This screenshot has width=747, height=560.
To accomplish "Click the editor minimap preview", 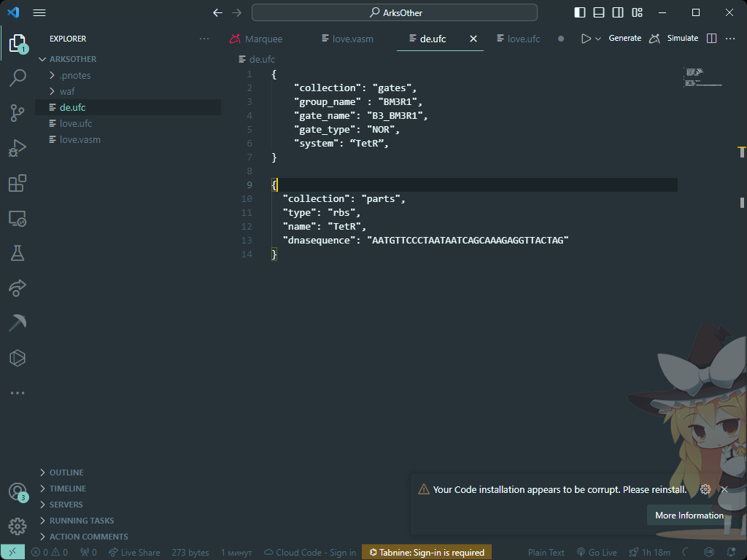I will coord(704,77).
